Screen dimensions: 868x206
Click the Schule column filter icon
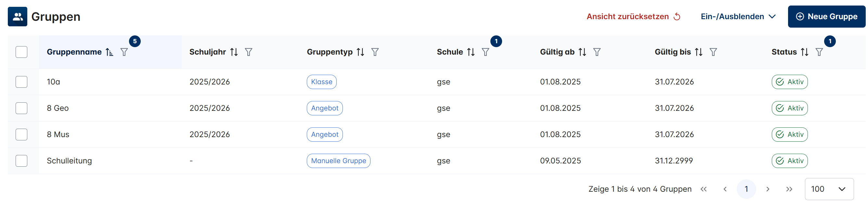pyautogui.click(x=485, y=52)
